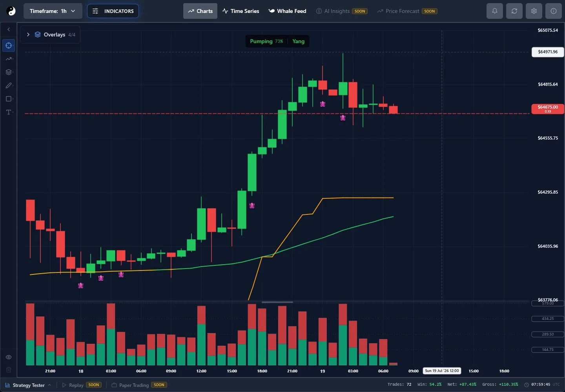Viewport: 565px width, 392px height.
Task: Open notifications bell
Action: 495,11
